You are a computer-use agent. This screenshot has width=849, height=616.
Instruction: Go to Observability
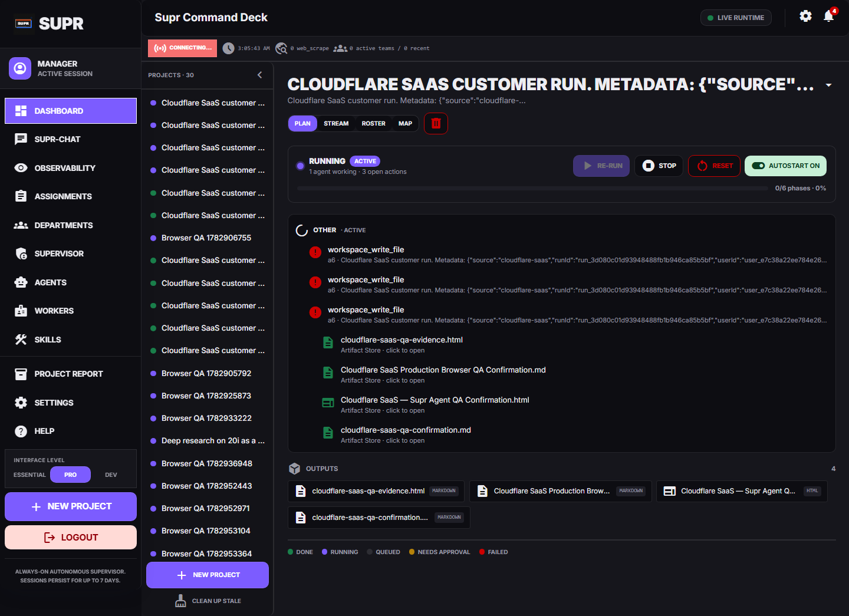point(71,168)
